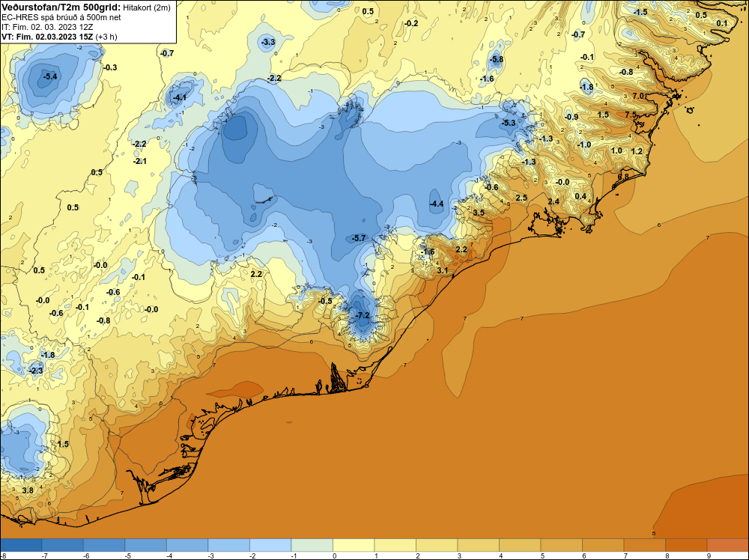Select the -2.3 temperature value

[x=36, y=371]
